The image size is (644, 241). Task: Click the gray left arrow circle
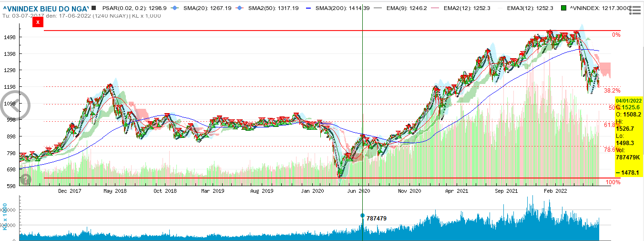pyautogui.click(x=15, y=105)
